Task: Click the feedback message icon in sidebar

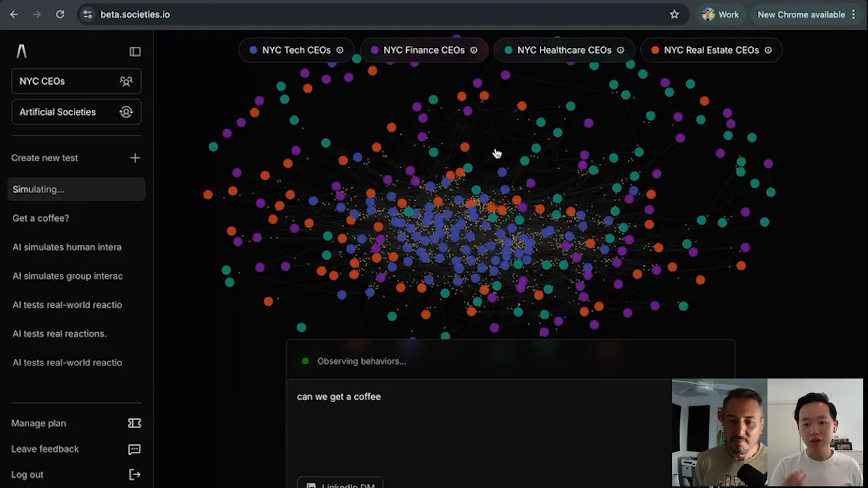Action: click(x=134, y=449)
